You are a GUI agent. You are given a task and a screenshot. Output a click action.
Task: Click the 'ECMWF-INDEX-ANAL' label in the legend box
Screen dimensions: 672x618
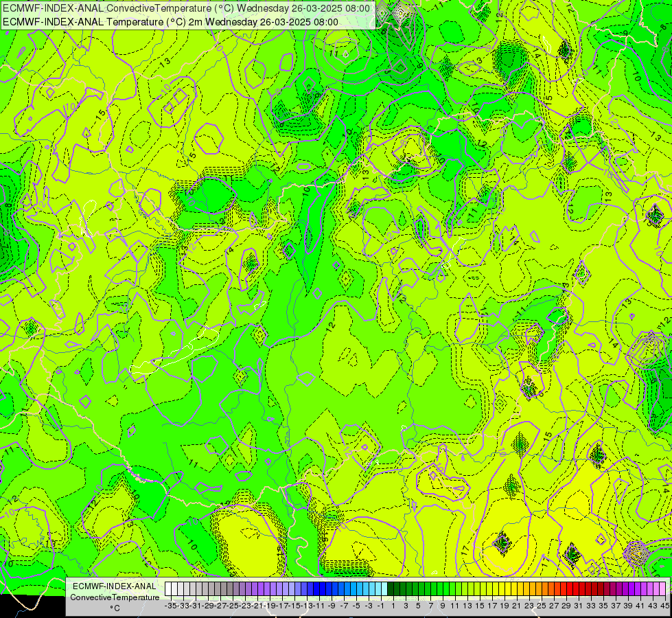tap(115, 586)
